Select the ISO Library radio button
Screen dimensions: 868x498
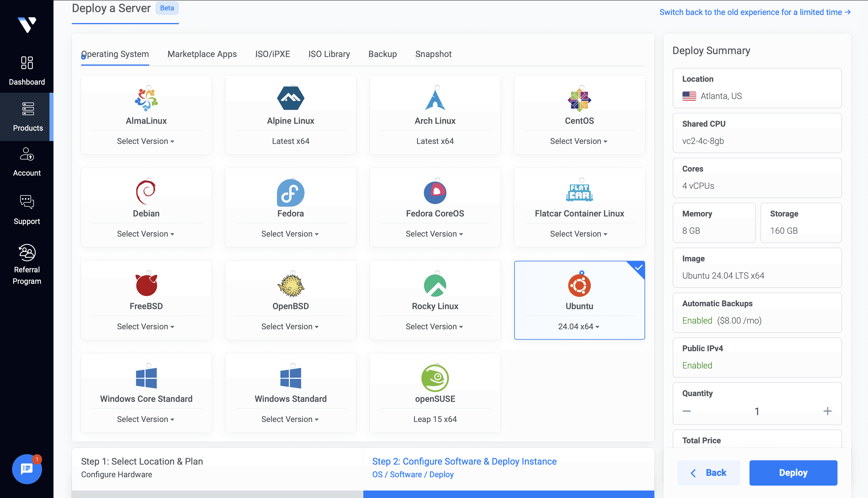[x=311, y=57]
